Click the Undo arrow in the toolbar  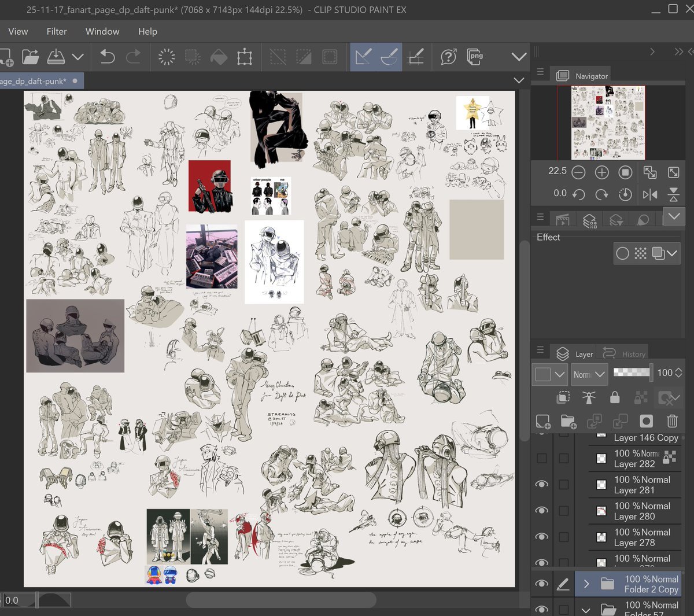tap(108, 57)
